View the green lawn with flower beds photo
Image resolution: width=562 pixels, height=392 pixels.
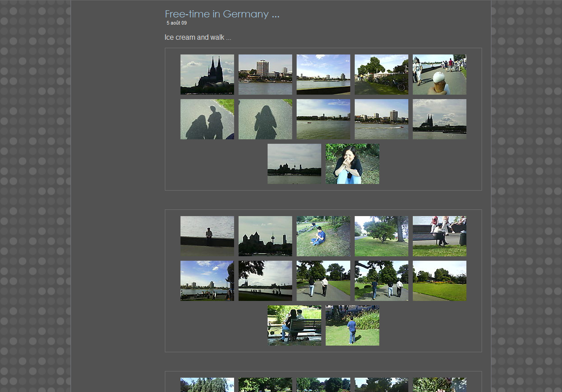coord(439,281)
